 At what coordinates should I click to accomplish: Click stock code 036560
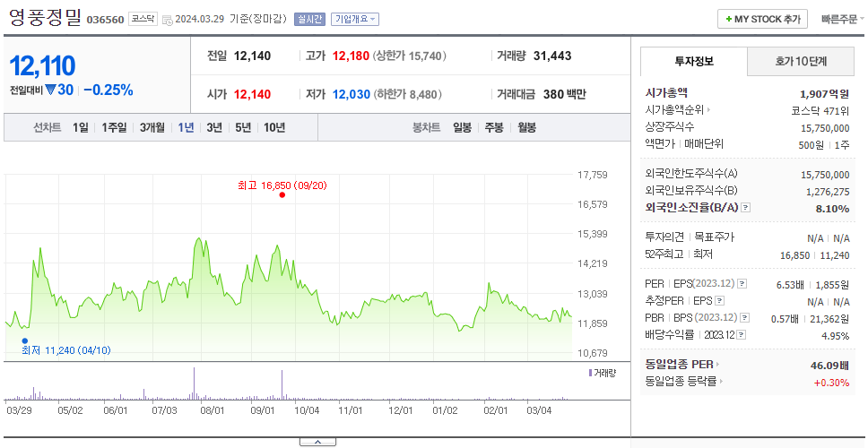(x=105, y=21)
